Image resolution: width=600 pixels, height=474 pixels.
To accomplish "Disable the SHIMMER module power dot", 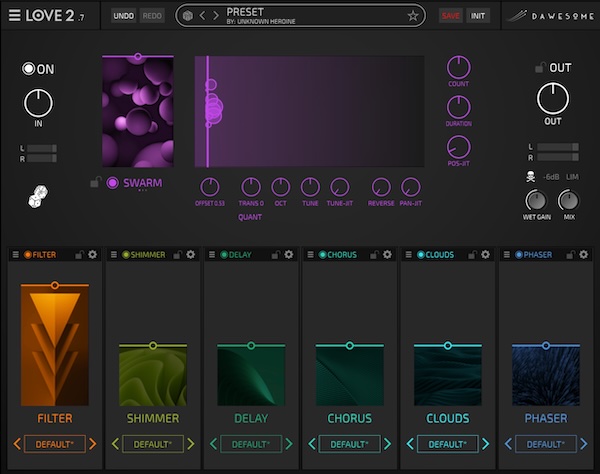I will click(x=126, y=254).
